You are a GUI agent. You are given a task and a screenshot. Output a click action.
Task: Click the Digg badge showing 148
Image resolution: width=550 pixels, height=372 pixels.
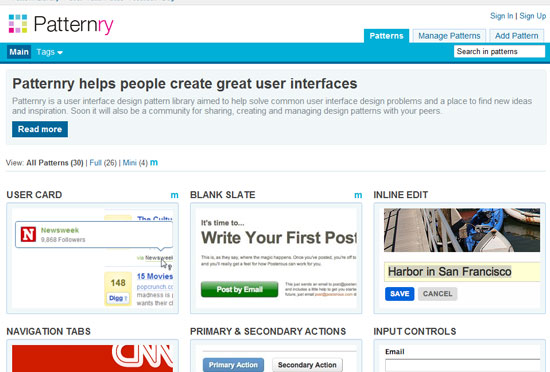[118, 288]
